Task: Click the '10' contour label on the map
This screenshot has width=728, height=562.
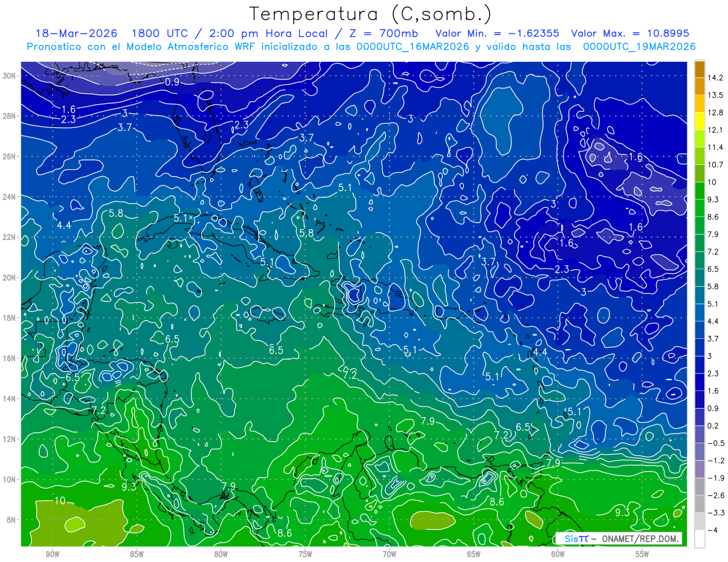Action: (x=60, y=501)
